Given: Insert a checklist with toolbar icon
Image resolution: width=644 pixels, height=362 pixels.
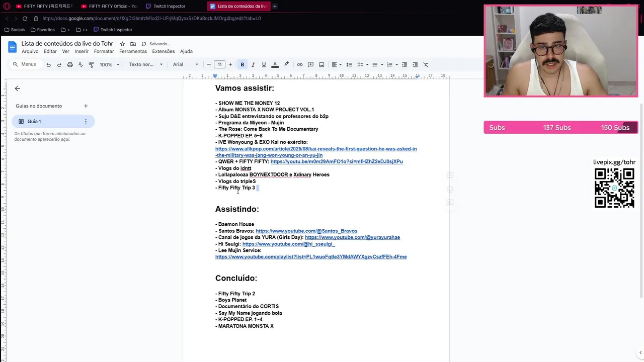Looking at the screenshot, I should click(360, 65).
